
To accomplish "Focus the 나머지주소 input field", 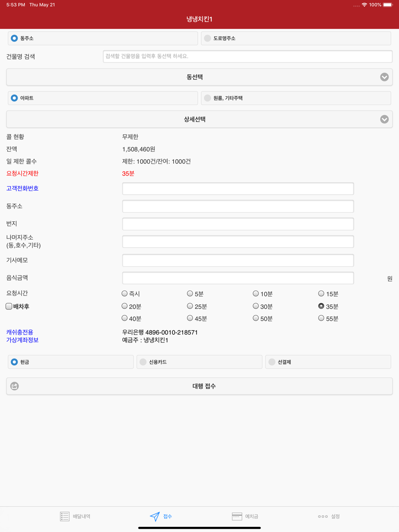I will [238, 241].
